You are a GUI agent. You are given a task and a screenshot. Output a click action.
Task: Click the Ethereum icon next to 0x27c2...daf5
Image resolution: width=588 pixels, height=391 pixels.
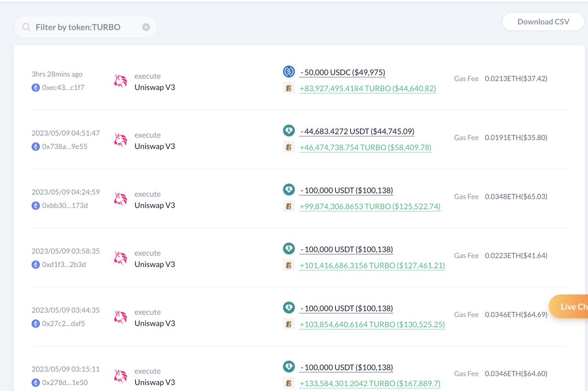coord(34,323)
